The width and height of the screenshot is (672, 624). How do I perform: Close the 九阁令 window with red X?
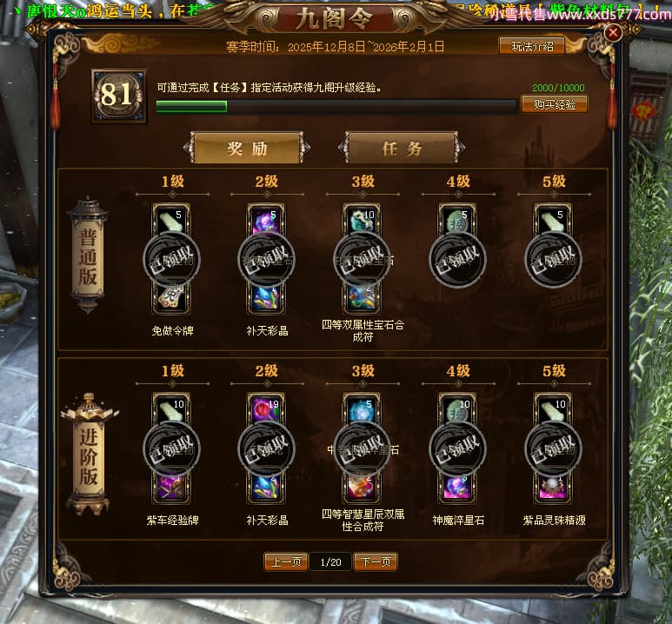(613, 32)
